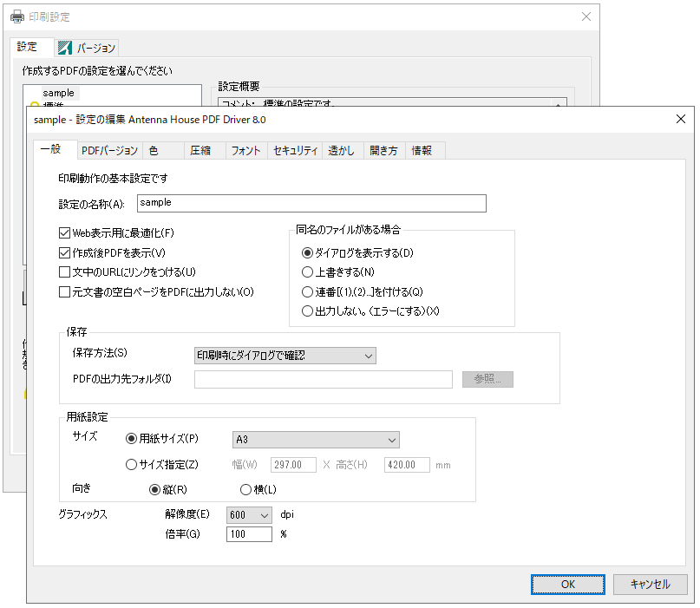700x608 pixels.
Task: Close the sample 設定の編集 dialog
Action: click(680, 119)
